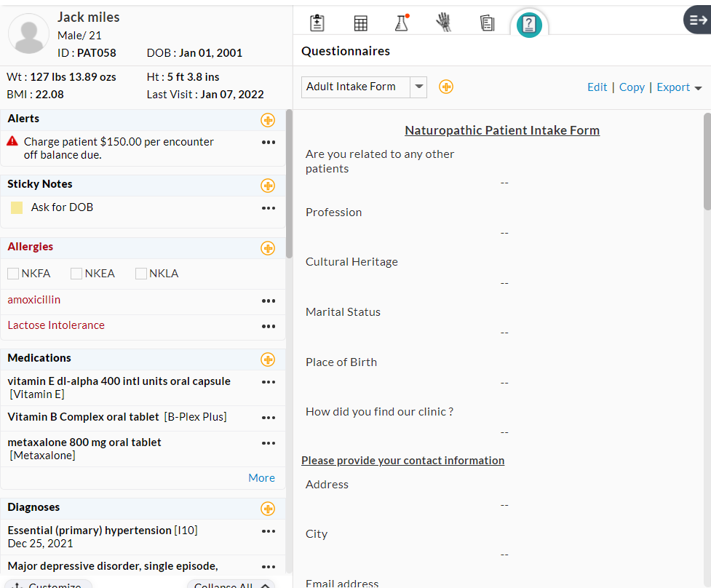Click the clipboard medical chart icon

317,23
